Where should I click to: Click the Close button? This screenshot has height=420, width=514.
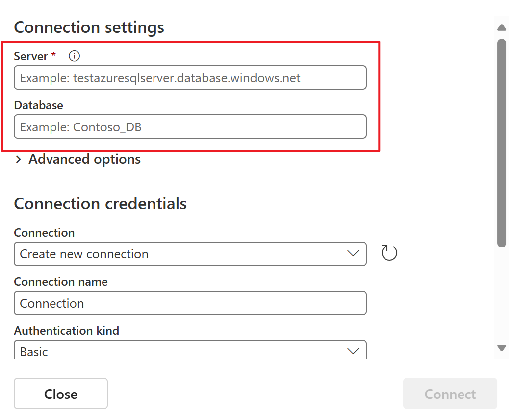pyautogui.click(x=60, y=394)
